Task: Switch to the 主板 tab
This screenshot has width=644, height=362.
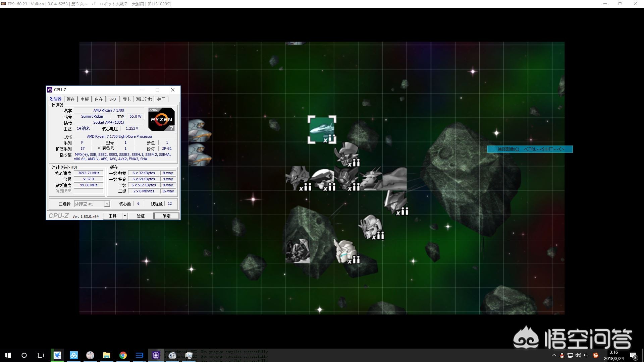Action: (x=85, y=99)
